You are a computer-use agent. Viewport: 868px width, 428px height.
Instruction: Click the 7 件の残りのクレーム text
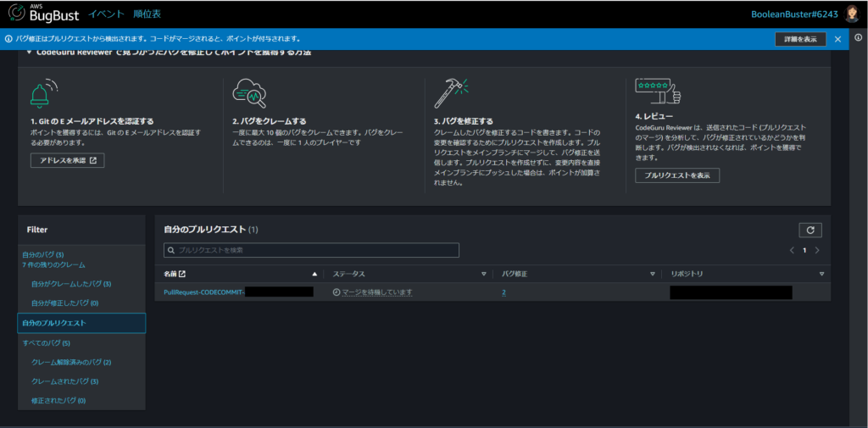(53, 265)
